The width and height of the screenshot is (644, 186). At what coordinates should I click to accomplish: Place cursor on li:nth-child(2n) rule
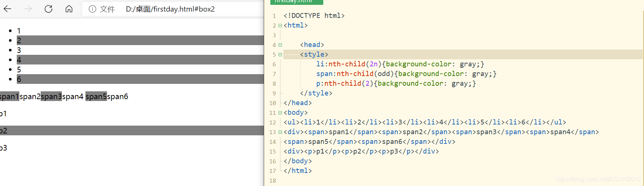(400, 64)
